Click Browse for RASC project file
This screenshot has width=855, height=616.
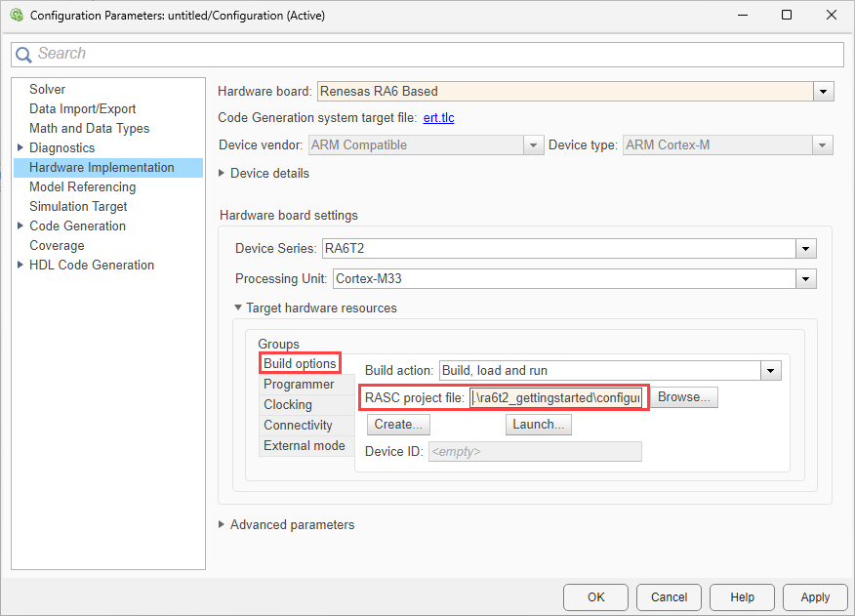(683, 398)
